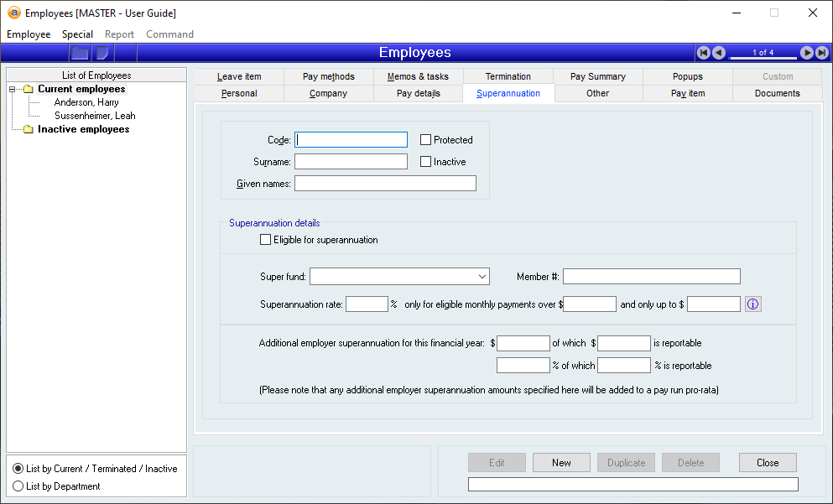
Task: Click the Current employees folder icon
Action: coord(28,89)
